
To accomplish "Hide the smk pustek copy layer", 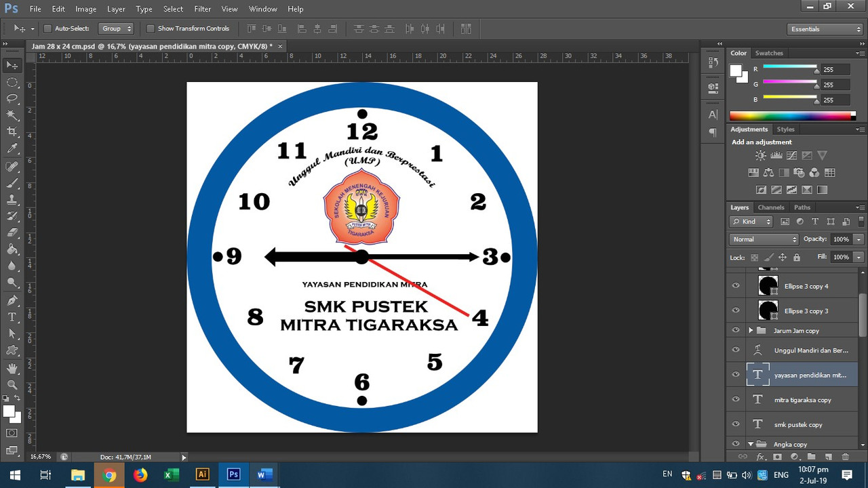I will [736, 424].
